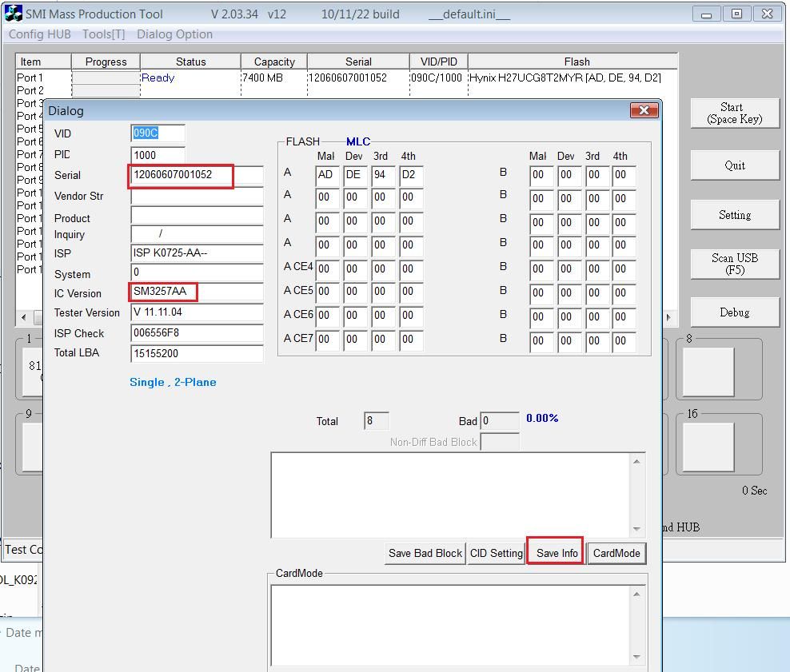Select the Port 1 row
Image resolution: width=790 pixels, height=672 pixels.
tap(347, 78)
